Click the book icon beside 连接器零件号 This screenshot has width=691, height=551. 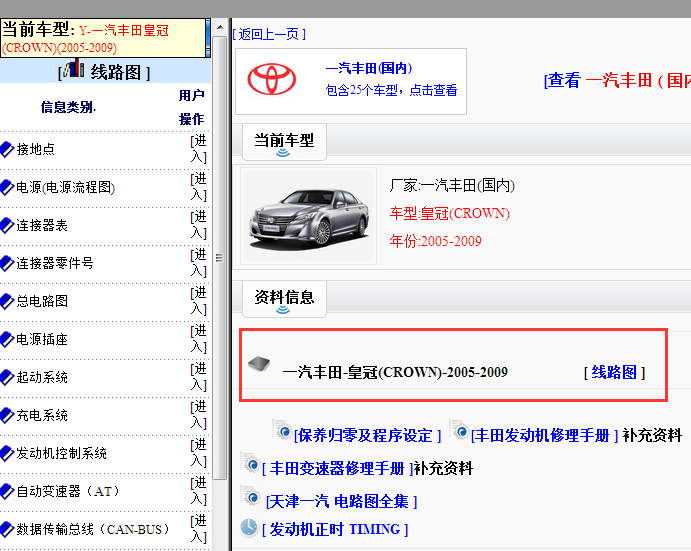click(x=7, y=263)
